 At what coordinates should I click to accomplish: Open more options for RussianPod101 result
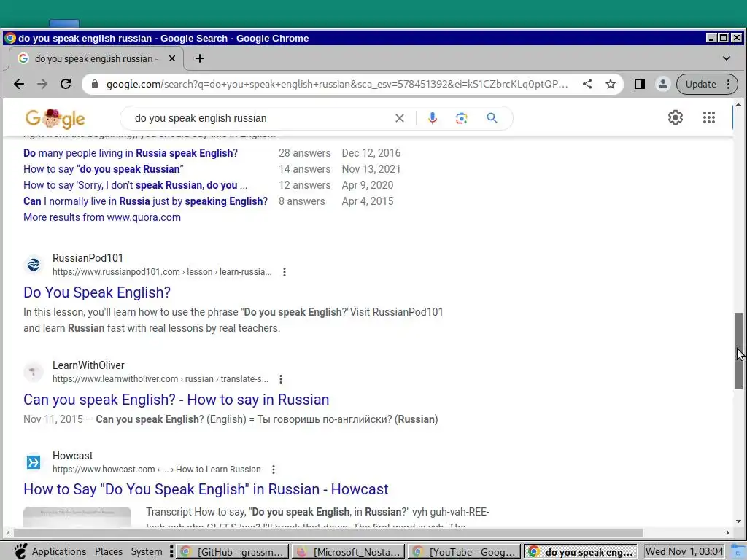[x=285, y=272]
